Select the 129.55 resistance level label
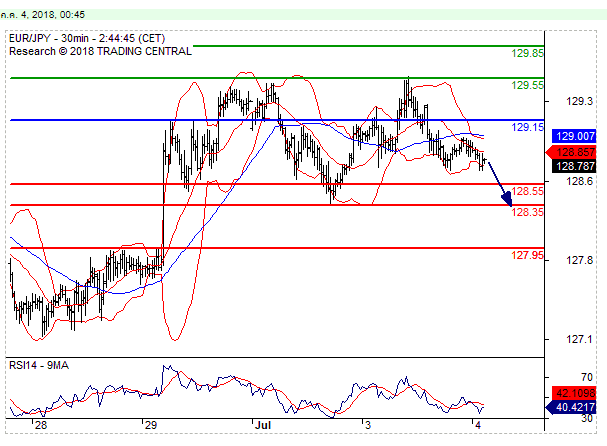 click(x=527, y=85)
